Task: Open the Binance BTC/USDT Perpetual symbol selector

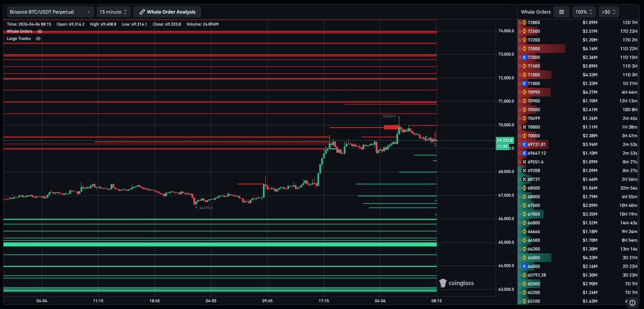Action: [50, 12]
